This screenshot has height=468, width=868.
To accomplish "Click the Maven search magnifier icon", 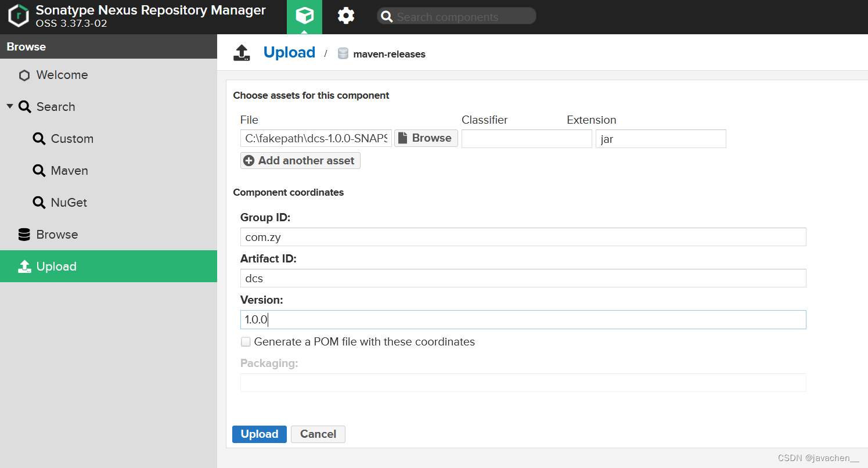I will (x=39, y=171).
